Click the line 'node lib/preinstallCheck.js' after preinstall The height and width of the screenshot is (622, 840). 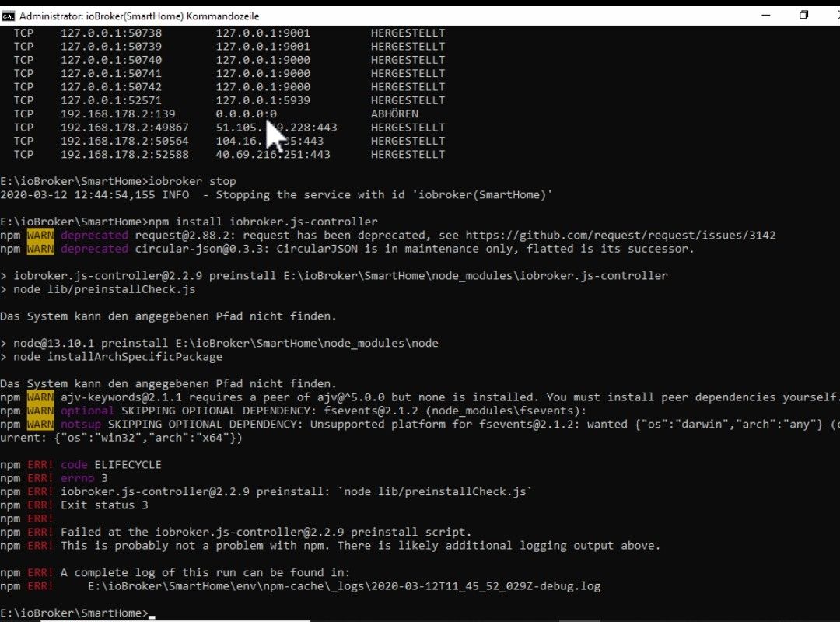pyautogui.click(x=98, y=289)
